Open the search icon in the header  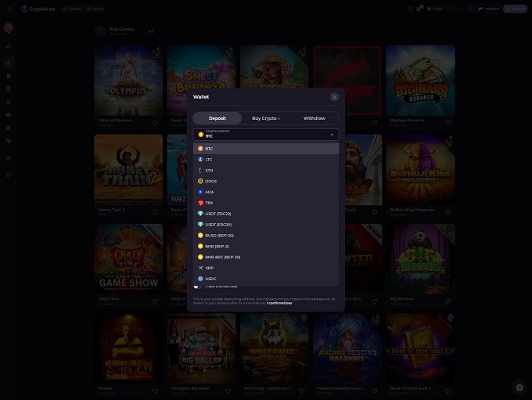(x=411, y=9)
